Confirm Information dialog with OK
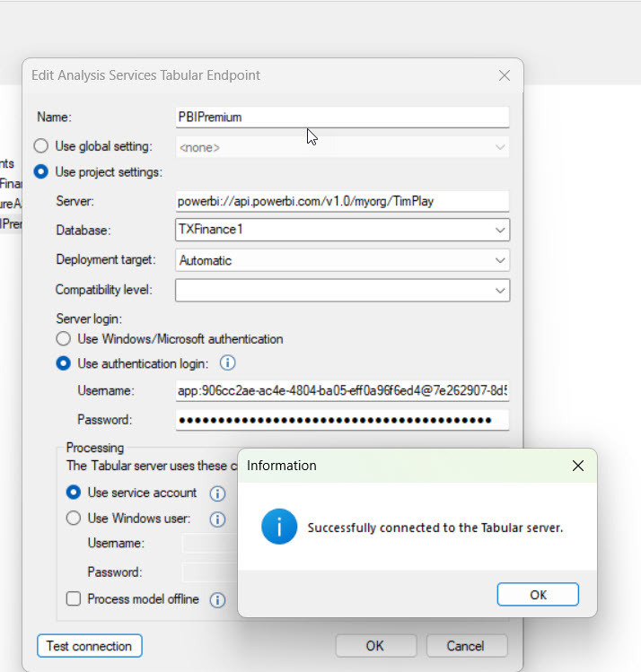The width and height of the screenshot is (641, 672). point(538,595)
